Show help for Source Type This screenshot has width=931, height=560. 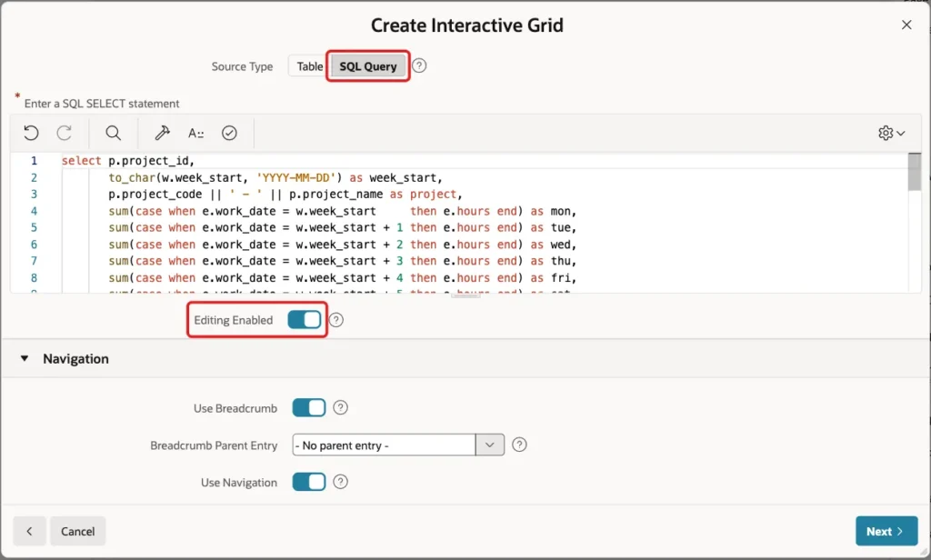[x=419, y=65]
